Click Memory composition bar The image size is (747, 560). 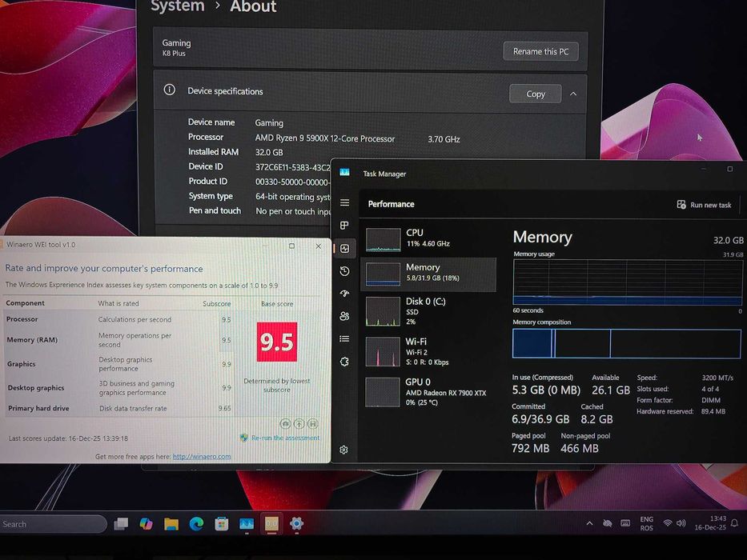coord(626,343)
